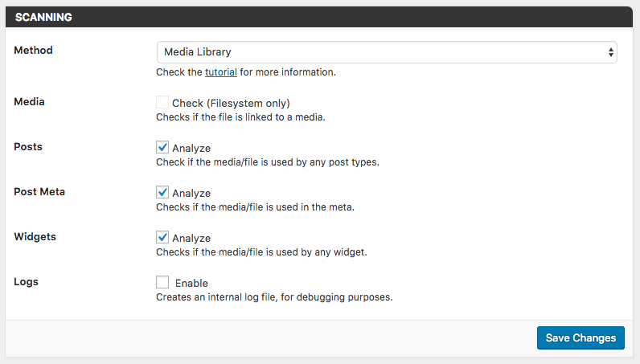Select the Logs row label
The height and width of the screenshot is (364, 640).
tap(26, 282)
